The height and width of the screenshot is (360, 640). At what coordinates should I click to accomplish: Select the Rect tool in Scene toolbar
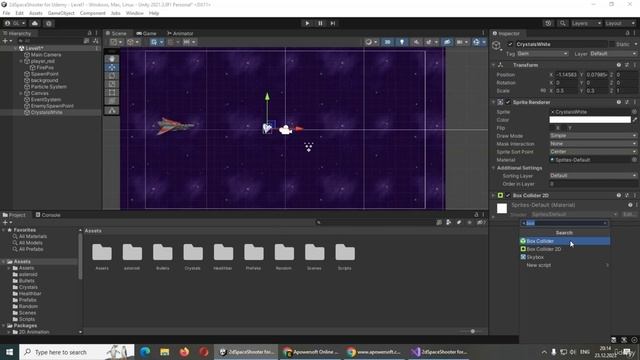pos(111,93)
